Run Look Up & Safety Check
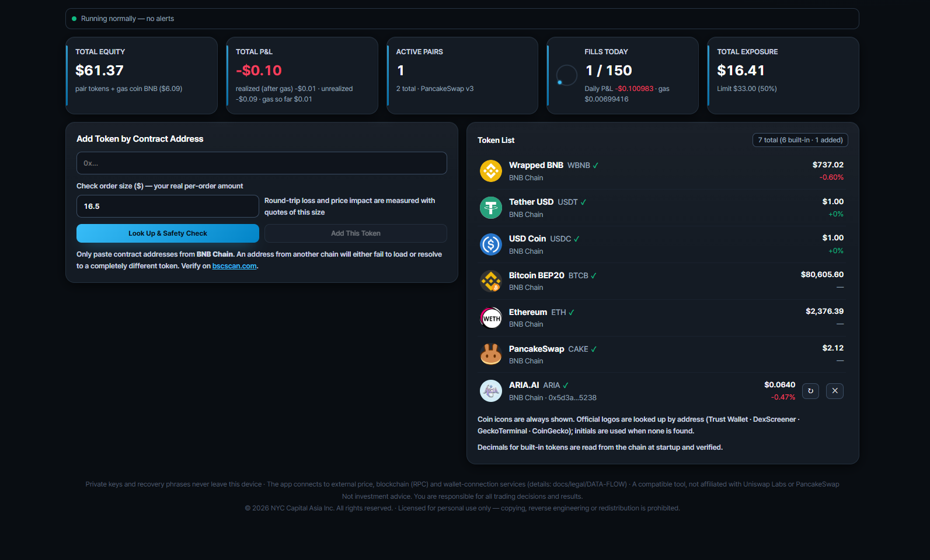930x560 pixels. point(168,233)
